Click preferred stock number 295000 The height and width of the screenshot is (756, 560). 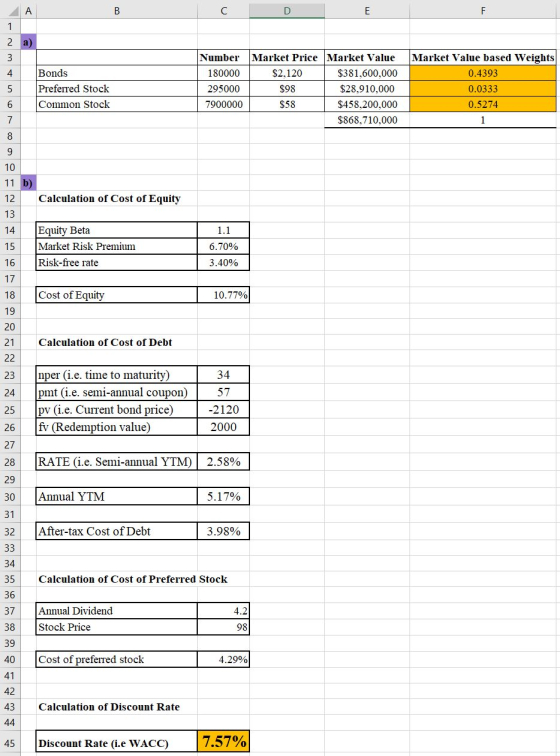click(223, 89)
